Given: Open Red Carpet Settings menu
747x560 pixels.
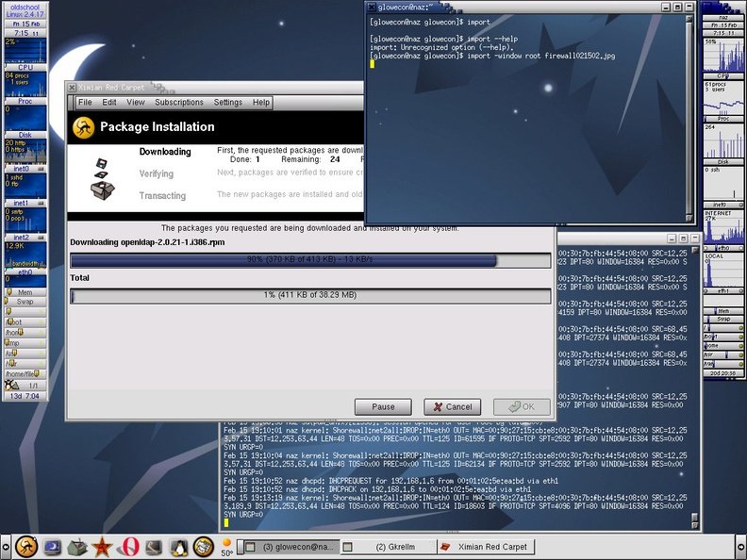Looking at the screenshot, I should (227, 103).
